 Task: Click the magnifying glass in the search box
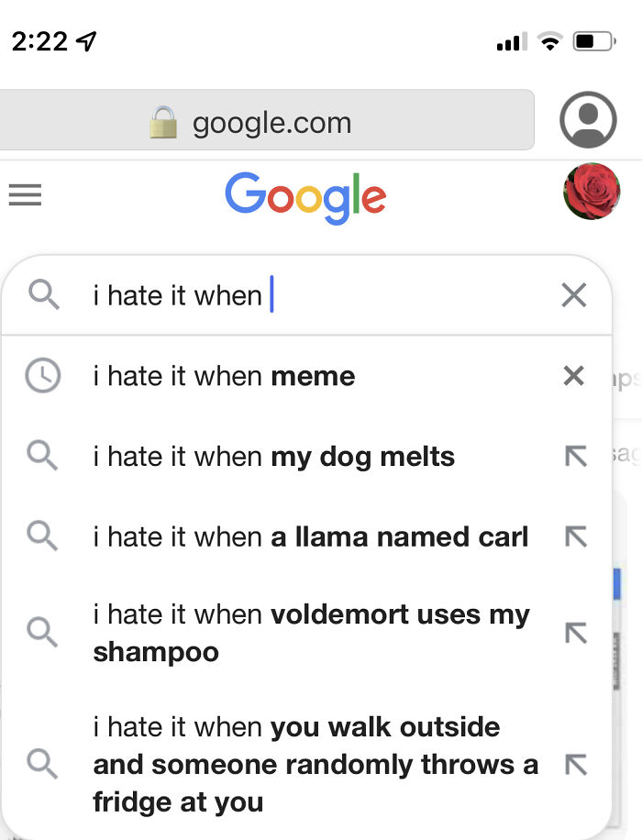(42, 295)
